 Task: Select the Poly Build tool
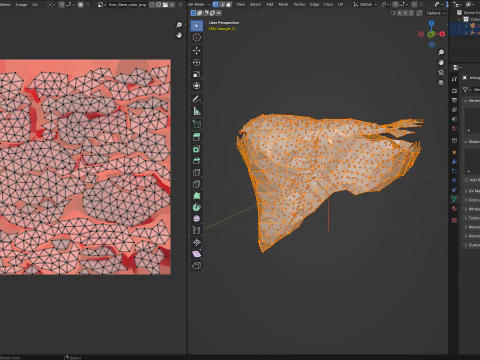click(x=197, y=196)
